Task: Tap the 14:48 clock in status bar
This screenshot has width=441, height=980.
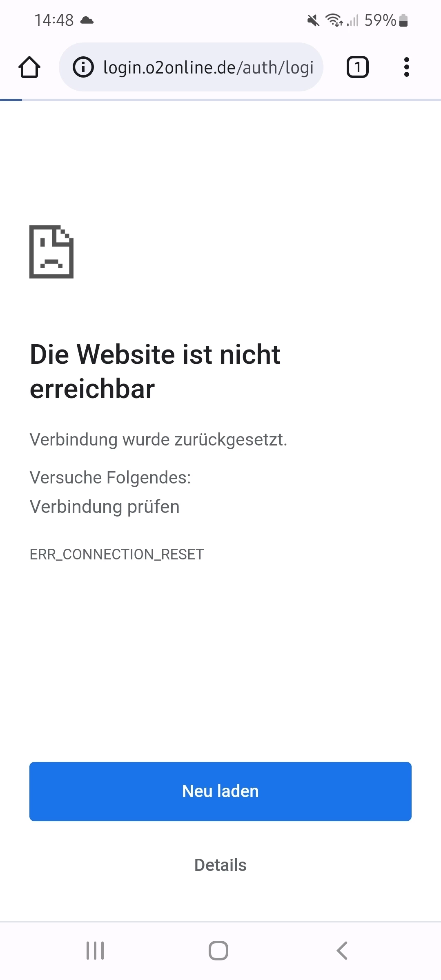Action: [x=54, y=20]
